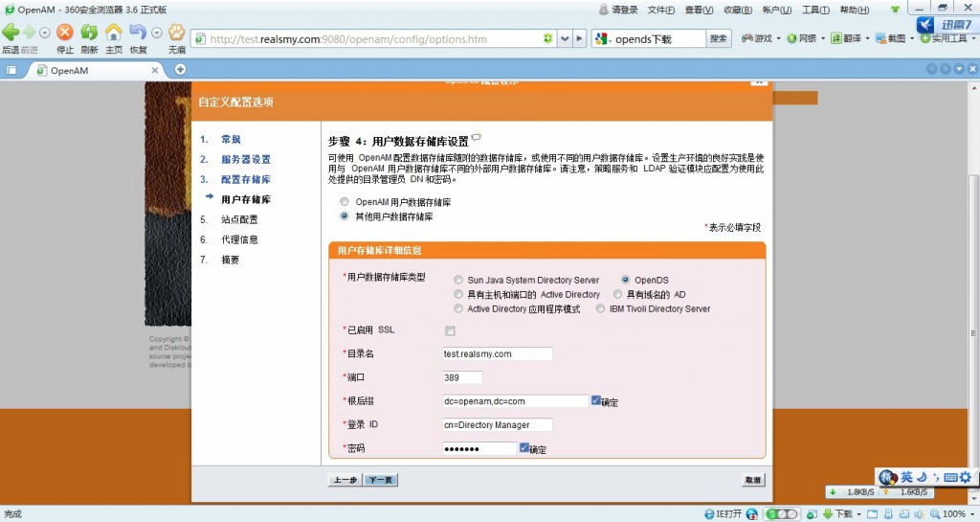Click the 恢复 restore/undo icon

pos(137,32)
